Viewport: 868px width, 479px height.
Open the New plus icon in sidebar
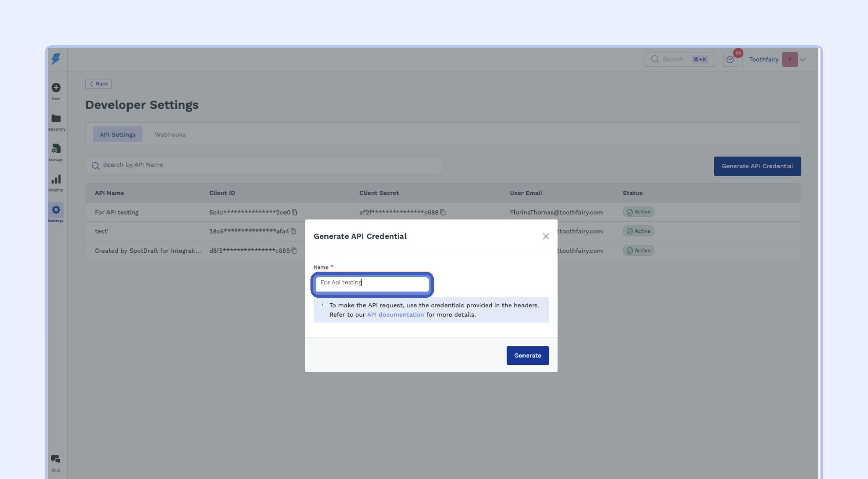pos(56,88)
